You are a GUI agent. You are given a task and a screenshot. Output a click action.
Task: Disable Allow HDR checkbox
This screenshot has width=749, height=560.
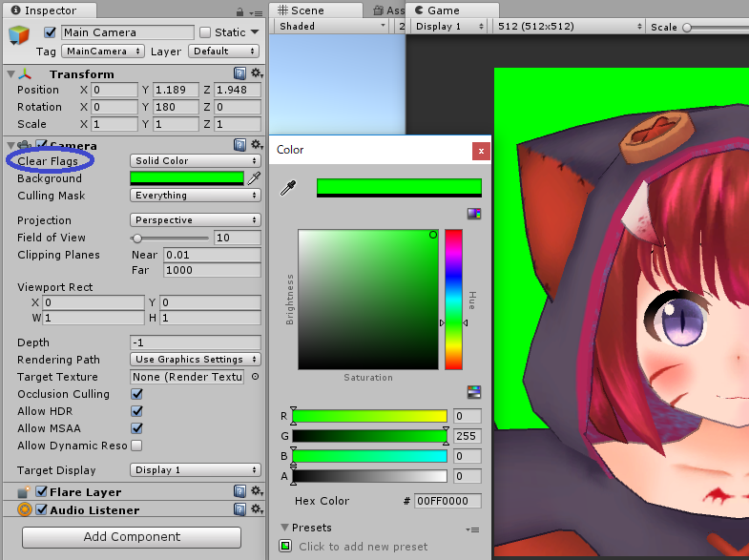137,411
